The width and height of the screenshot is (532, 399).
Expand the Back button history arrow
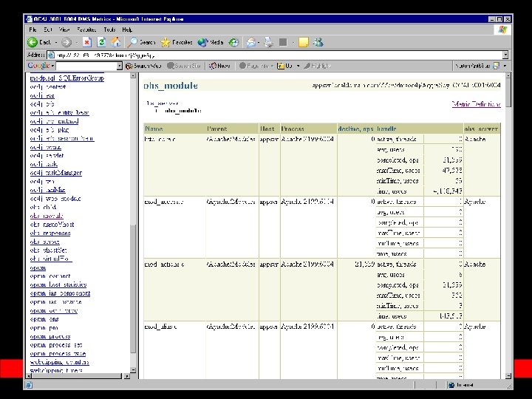point(56,42)
